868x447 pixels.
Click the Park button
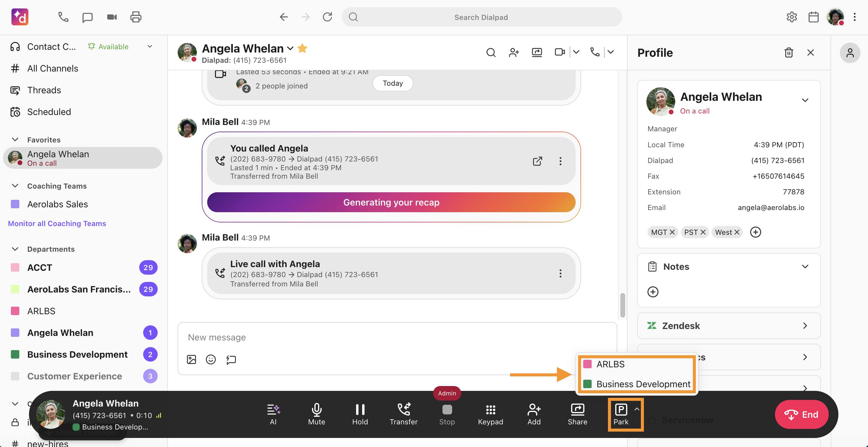tap(621, 414)
